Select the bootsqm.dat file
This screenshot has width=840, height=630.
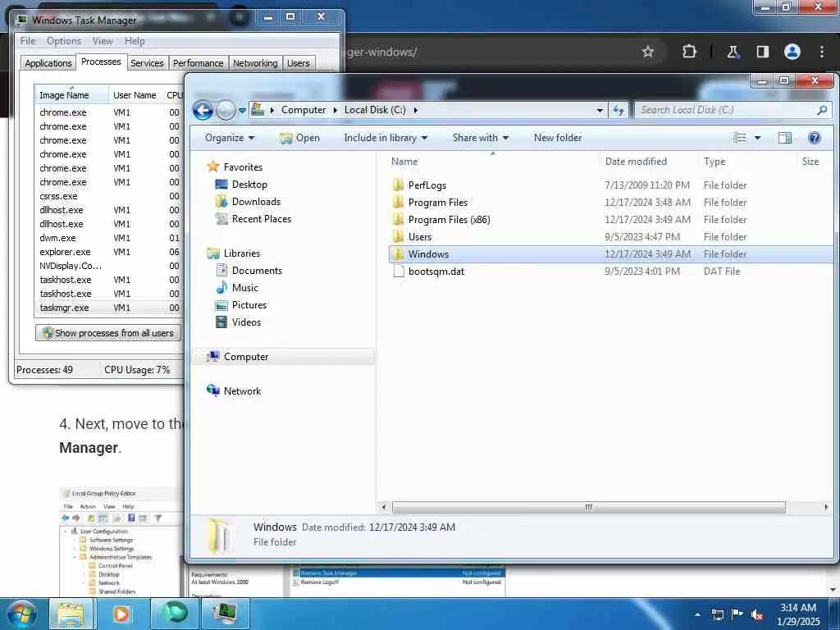click(x=436, y=271)
